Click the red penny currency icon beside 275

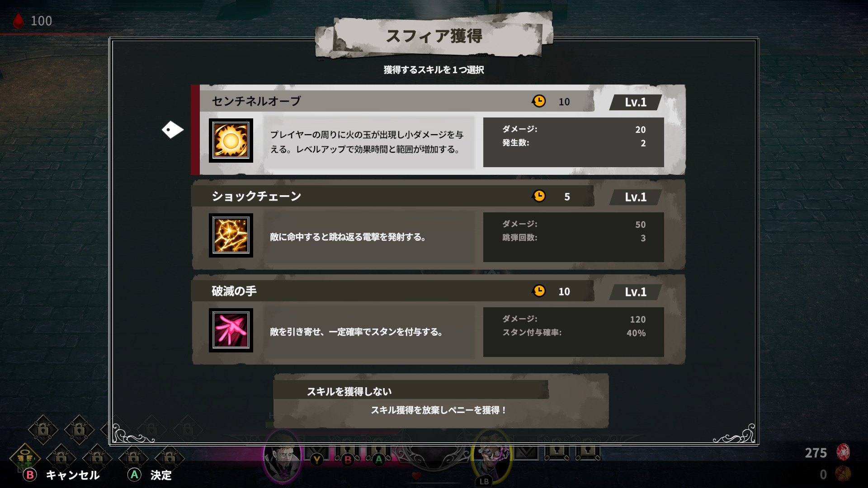click(843, 452)
